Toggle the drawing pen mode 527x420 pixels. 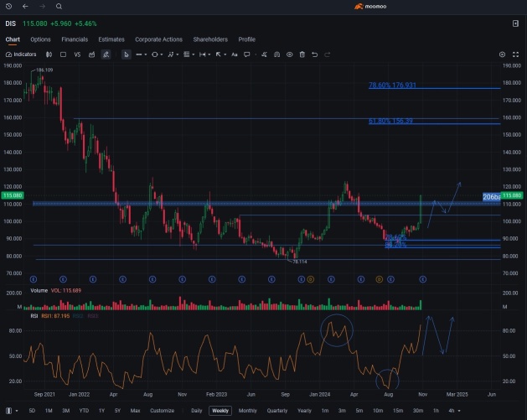pyautogui.click(x=106, y=54)
